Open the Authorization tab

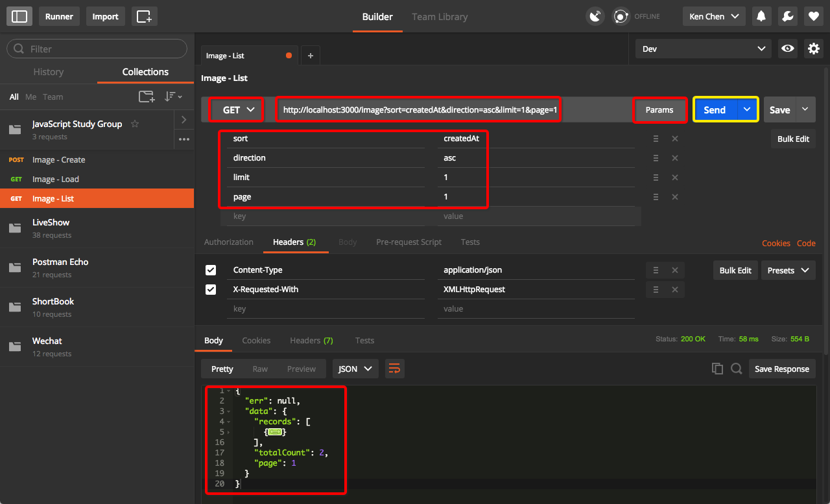229,242
